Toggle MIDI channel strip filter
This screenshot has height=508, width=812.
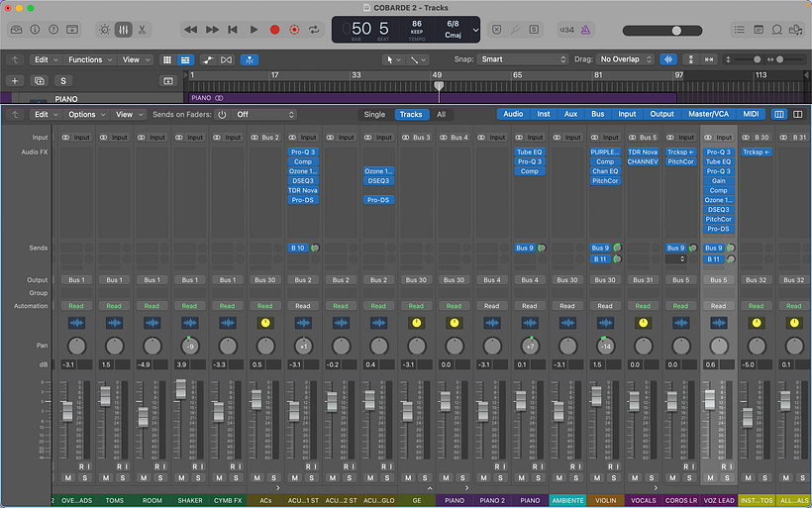[751, 114]
